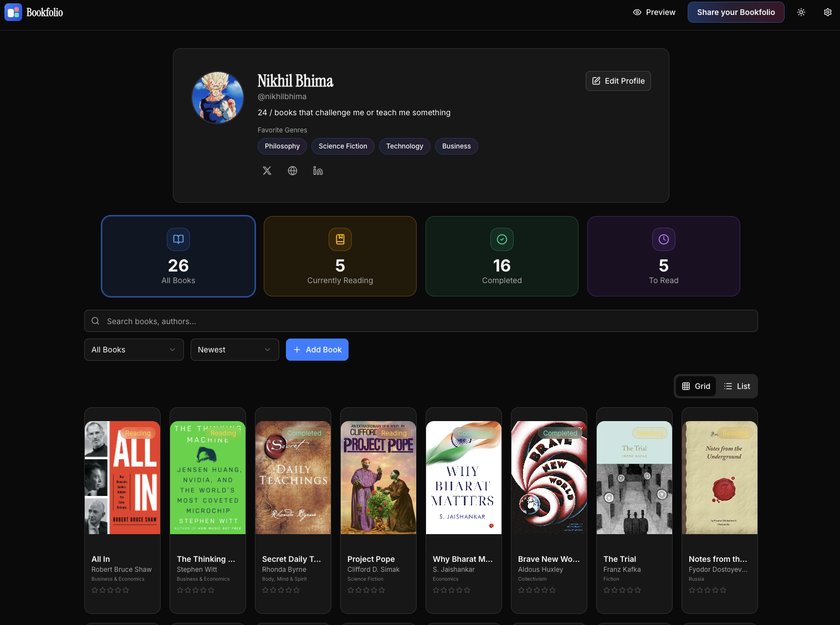Click the Edit Profile button
The height and width of the screenshot is (625, 840).
click(618, 81)
